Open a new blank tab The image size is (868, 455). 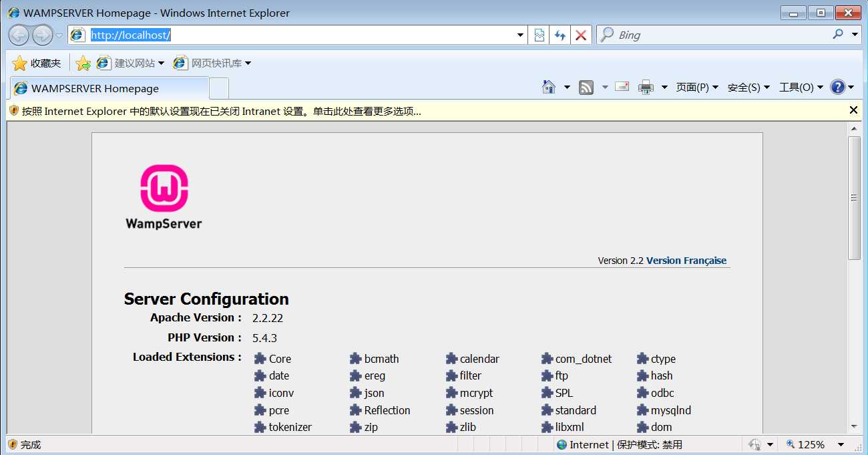[x=219, y=88]
